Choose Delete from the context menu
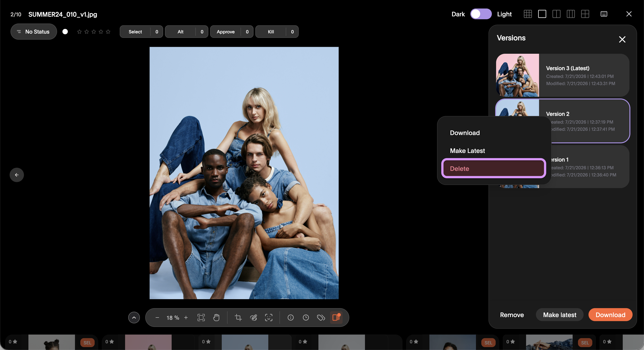 (x=494, y=168)
